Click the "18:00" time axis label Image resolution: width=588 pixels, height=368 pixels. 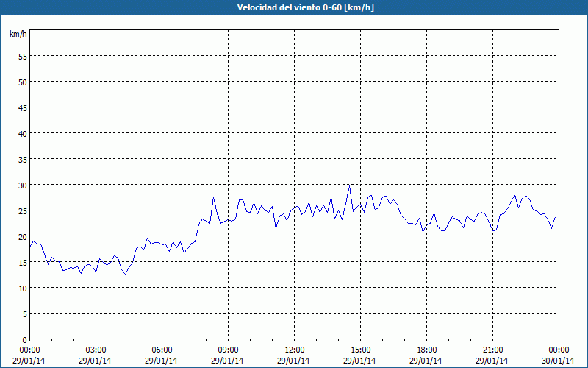tap(427, 350)
